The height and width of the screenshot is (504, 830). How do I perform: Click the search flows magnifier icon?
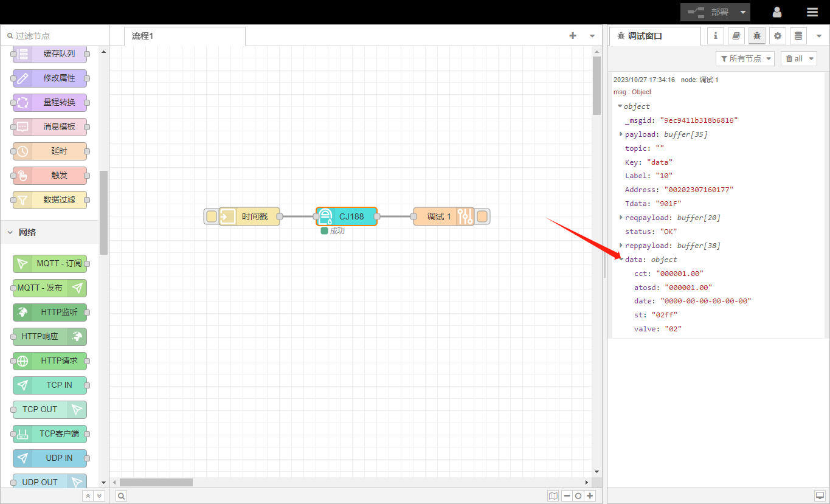[122, 496]
